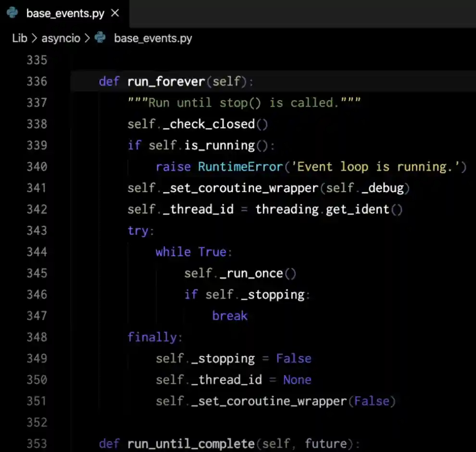Screen dimensions: 476x452
Task: Click the def keyword on line 336
Action: click(109, 81)
